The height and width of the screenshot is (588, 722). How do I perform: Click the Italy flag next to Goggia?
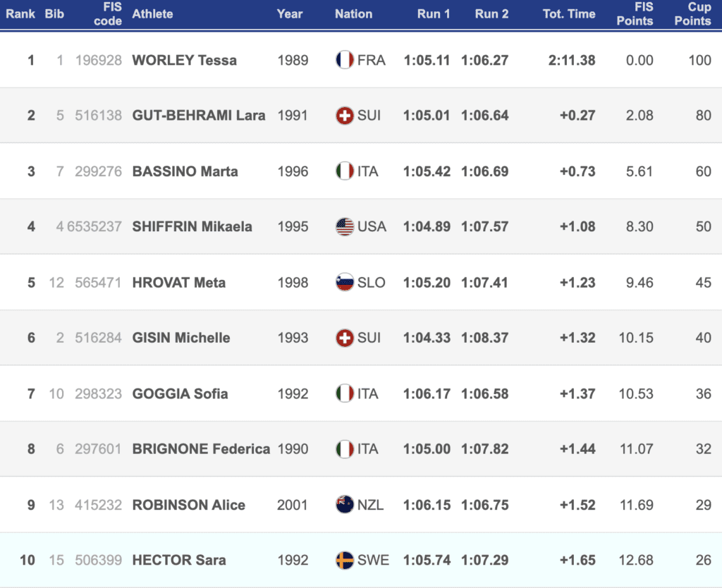(344, 393)
